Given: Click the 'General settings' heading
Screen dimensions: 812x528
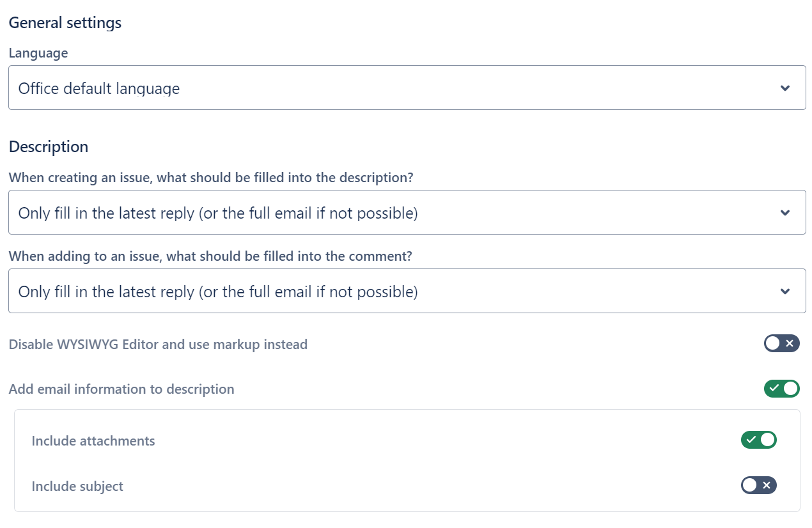Looking at the screenshot, I should [x=65, y=23].
